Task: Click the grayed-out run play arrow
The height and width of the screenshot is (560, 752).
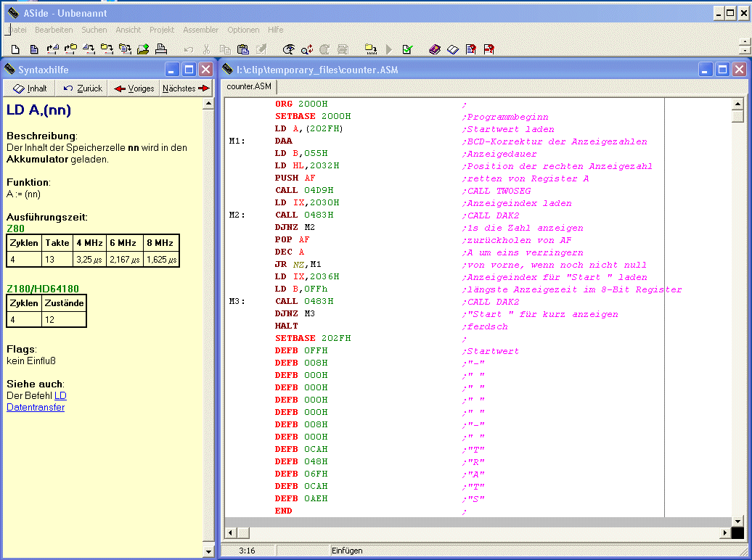Action: [389, 49]
